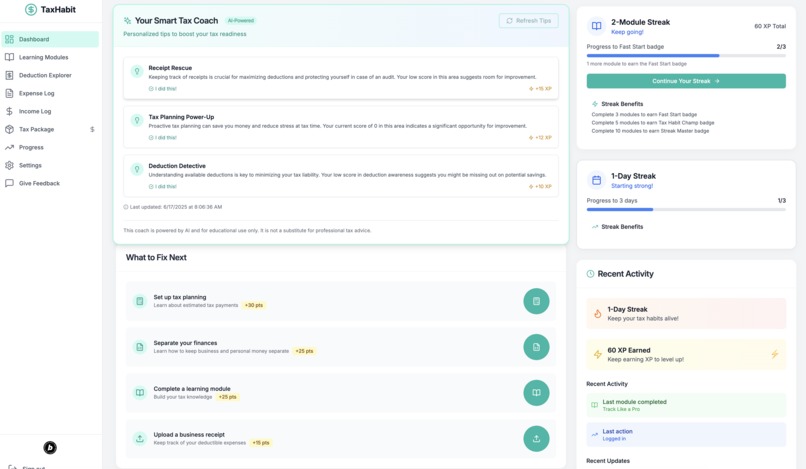The height and width of the screenshot is (469, 806).
Task: Click the 60 XP Earned activity card
Action: pos(686,354)
